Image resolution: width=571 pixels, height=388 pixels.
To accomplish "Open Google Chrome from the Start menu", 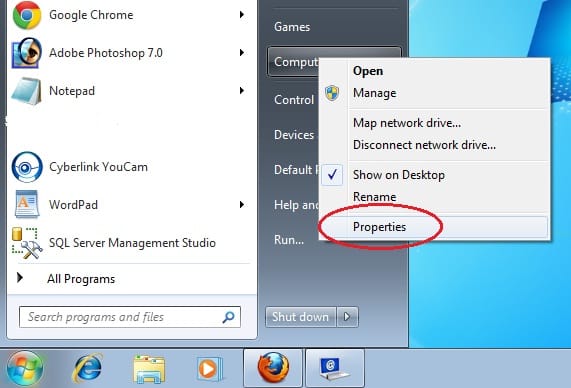I will click(x=91, y=15).
